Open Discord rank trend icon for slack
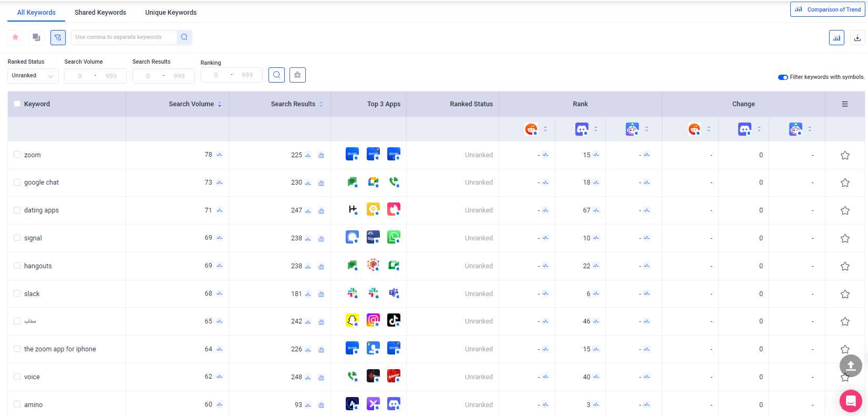Screen dimensions: 868x416 click(596, 294)
